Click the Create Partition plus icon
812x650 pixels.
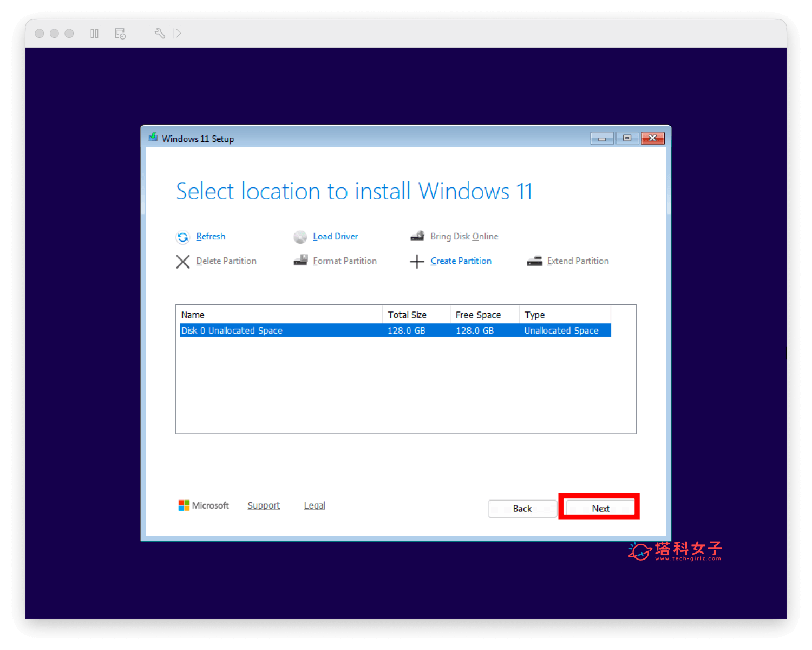[x=417, y=262]
